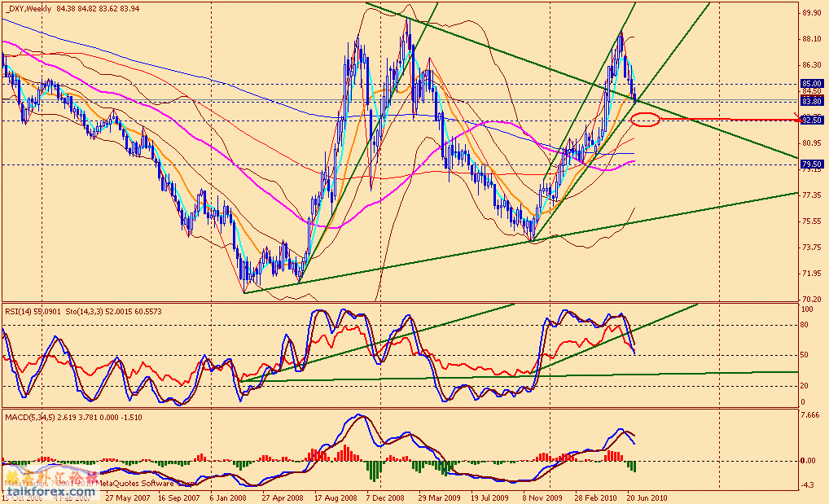The width and height of the screenshot is (829, 504).
Task: Click the 19 Jul 2009 date label
Action: [489, 497]
